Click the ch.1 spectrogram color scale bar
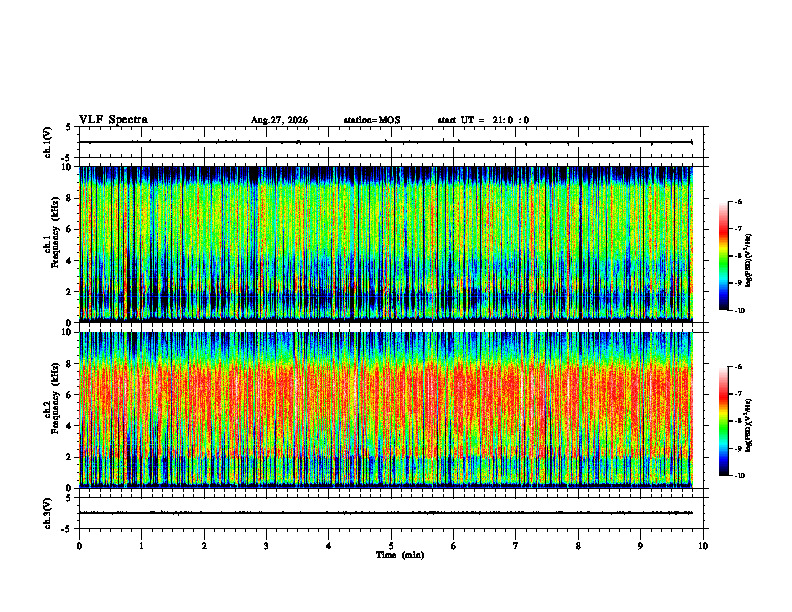The image size is (792, 612). point(723,256)
